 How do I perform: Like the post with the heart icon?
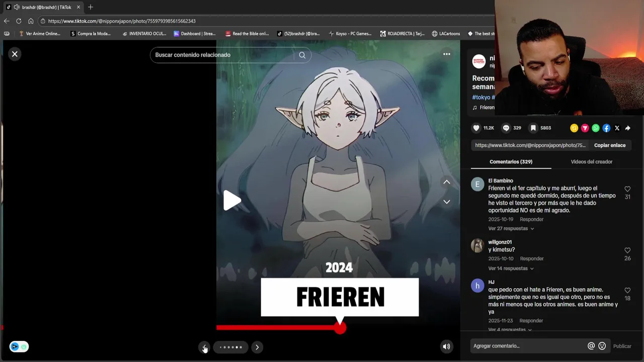[476, 128]
